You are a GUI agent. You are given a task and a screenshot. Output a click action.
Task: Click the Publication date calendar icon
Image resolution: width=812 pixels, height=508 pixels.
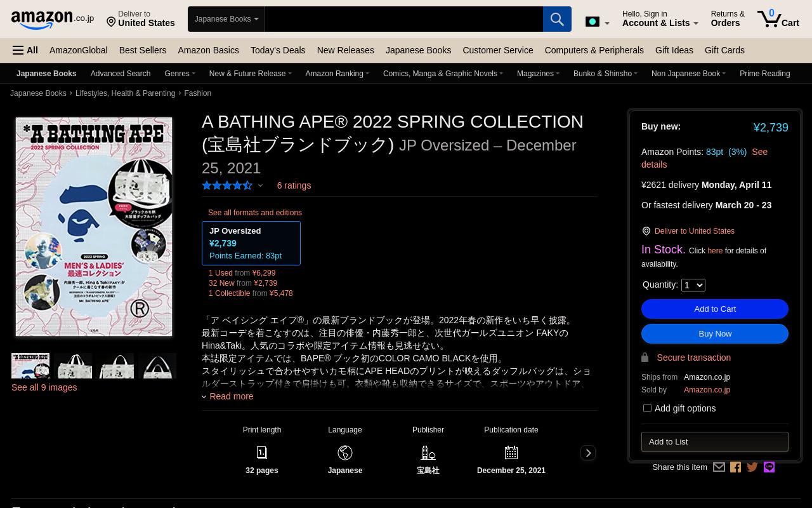click(511, 453)
